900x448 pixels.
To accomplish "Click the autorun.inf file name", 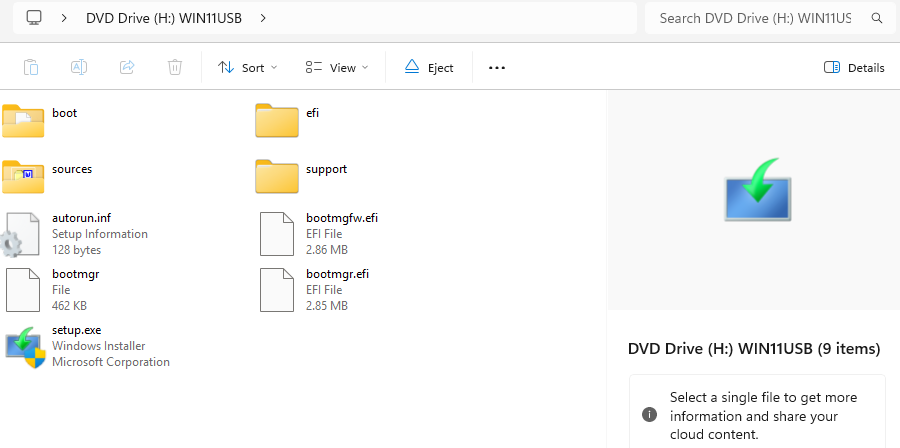I will click(82, 218).
